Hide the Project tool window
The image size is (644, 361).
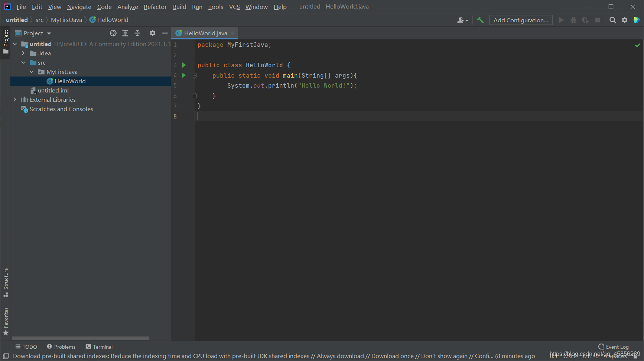(x=165, y=33)
